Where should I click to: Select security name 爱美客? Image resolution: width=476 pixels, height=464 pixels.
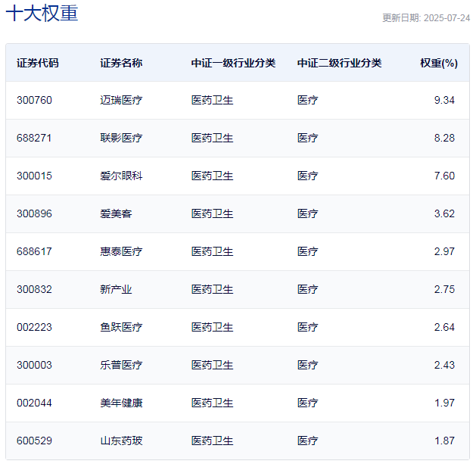(116, 213)
